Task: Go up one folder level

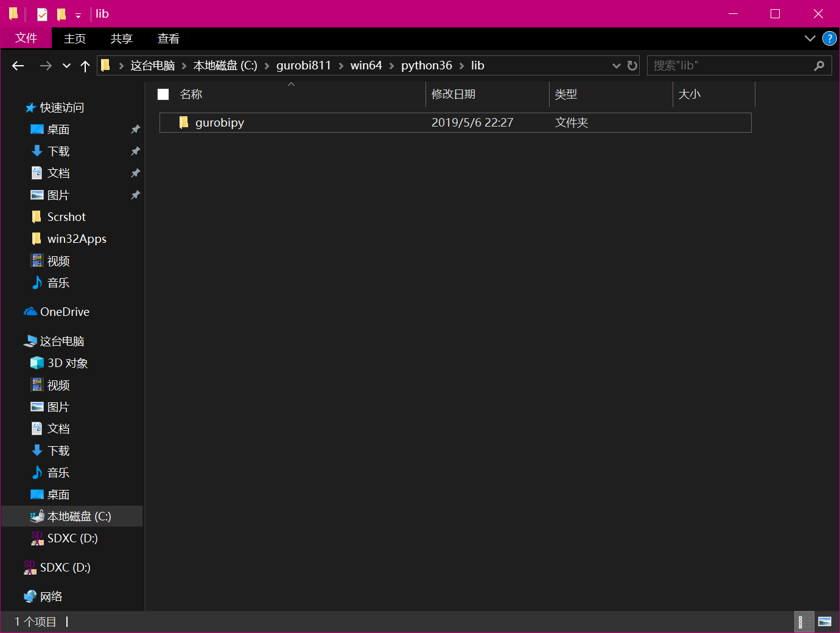Action: point(85,66)
